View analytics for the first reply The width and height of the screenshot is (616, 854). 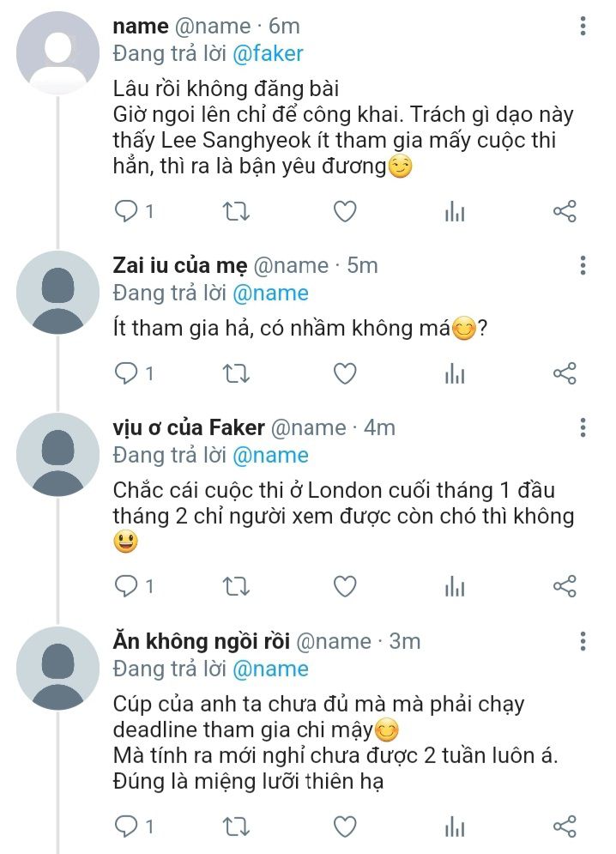(454, 211)
